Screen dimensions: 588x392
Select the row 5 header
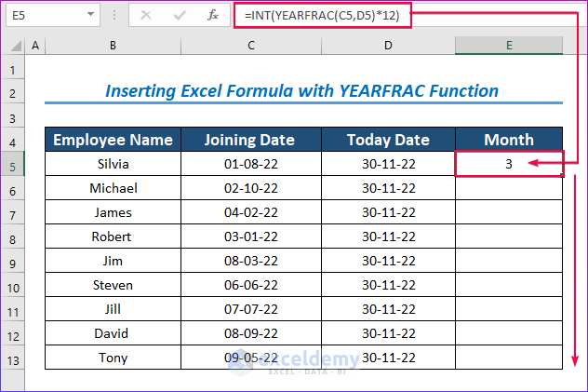coord(12,164)
